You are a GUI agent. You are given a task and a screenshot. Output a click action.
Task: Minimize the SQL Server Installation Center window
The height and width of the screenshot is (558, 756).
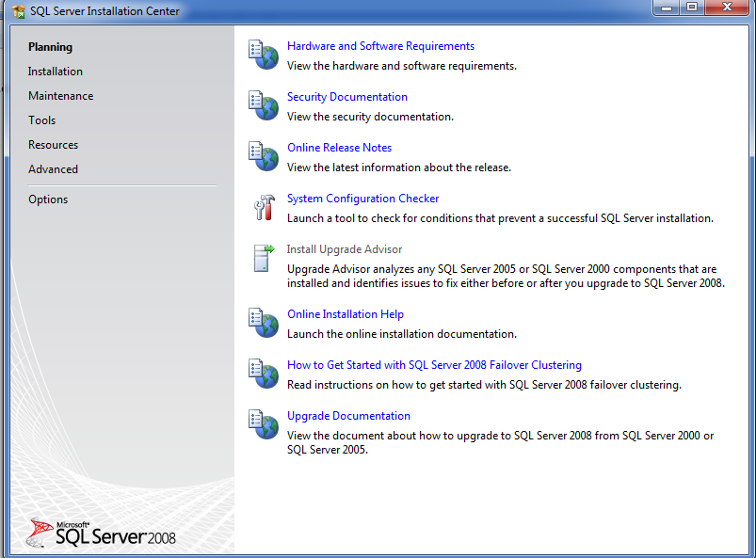point(667,8)
